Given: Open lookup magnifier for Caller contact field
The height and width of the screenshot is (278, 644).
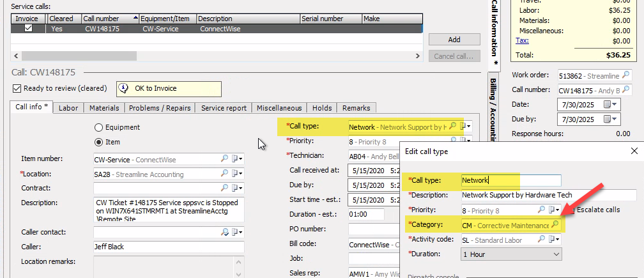Looking at the screenshot, I should (225, 233).
